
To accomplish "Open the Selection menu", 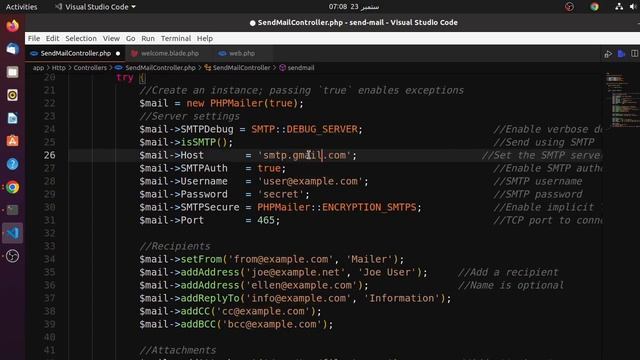I will pos(81,38).
